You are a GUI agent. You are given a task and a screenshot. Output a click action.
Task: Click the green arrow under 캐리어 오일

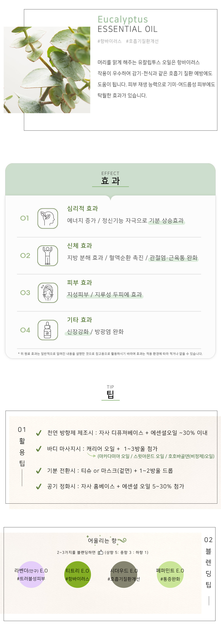[x=91, y=455]
